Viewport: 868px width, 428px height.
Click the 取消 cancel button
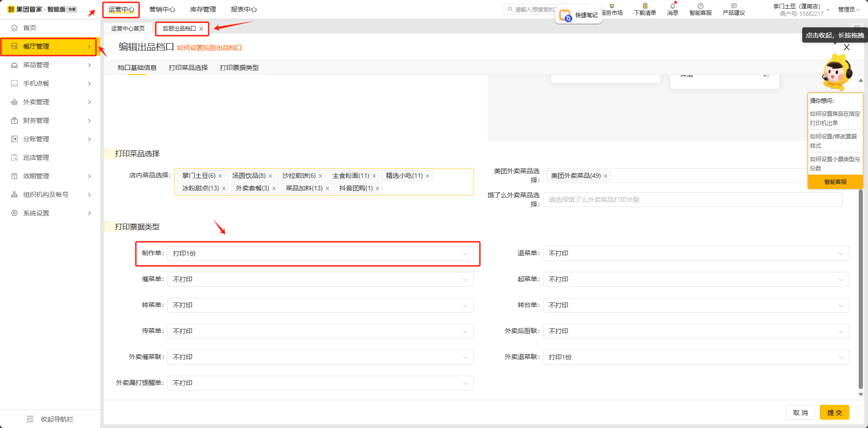click(800, 412)
